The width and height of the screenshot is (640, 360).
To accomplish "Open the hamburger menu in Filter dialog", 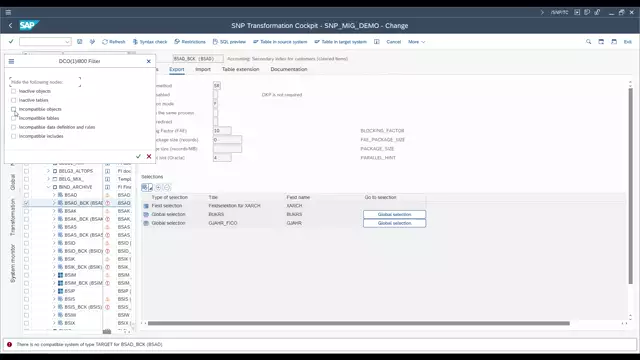I will pos(11,61).
